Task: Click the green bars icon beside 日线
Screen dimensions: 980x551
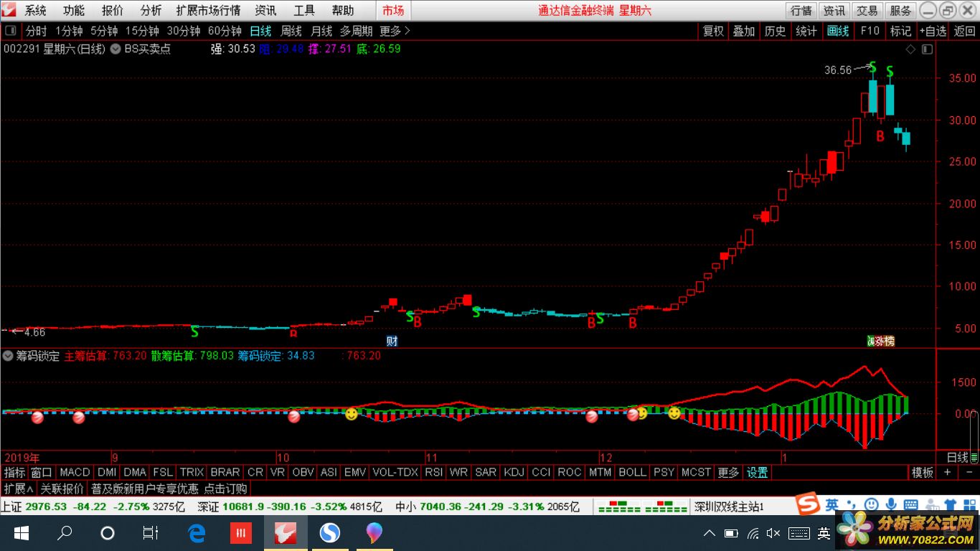Action: click(974, 457)
